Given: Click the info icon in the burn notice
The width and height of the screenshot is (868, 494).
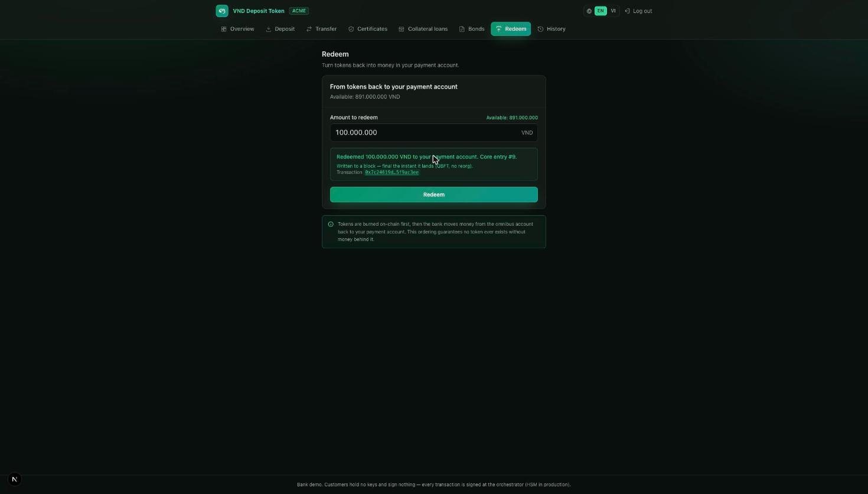Looking at the screenshot, I should tap(331, 224).
